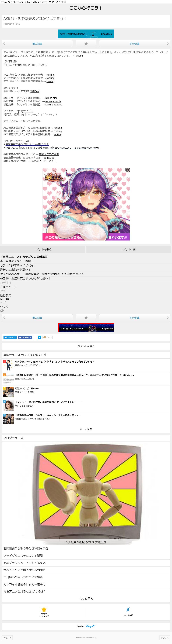Open the rank 2 反町隆史 post thumbnail
Screen dimensions: 172x644
point(8,378)
